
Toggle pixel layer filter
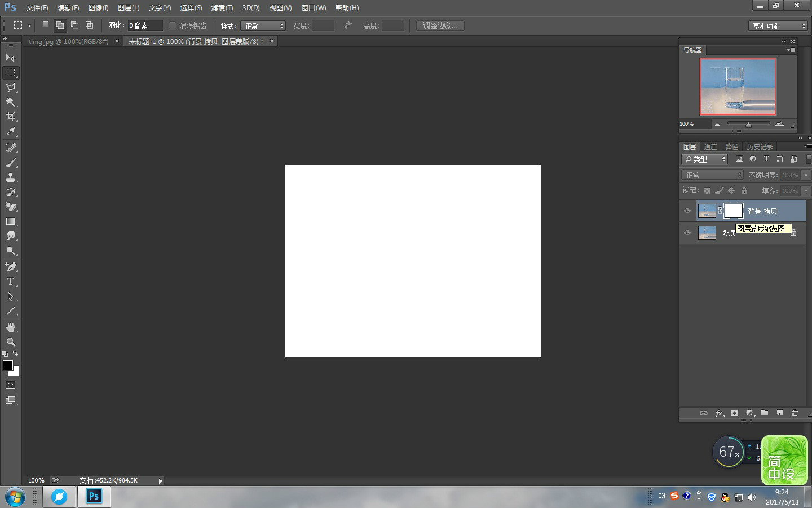tap(739, 159)
